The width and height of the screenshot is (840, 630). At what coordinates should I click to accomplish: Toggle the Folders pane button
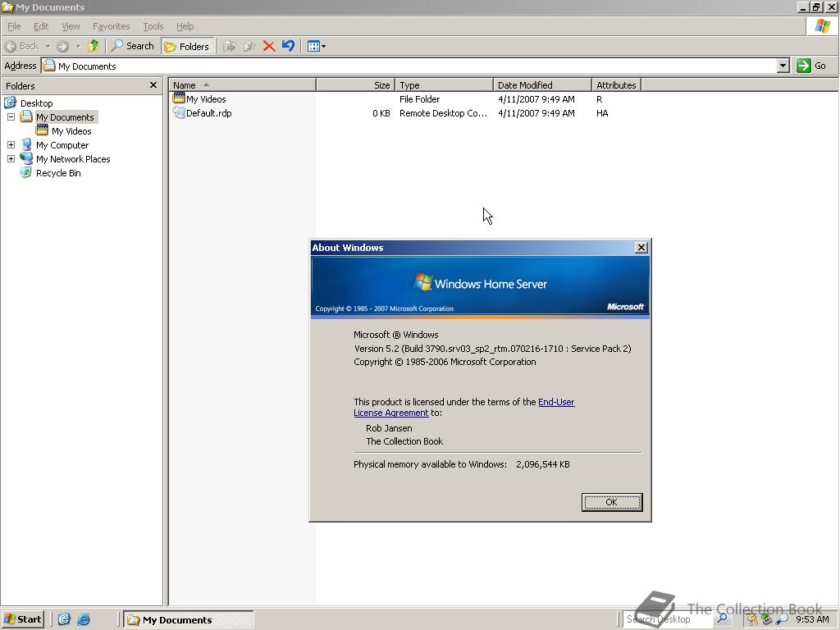(187, 47)
